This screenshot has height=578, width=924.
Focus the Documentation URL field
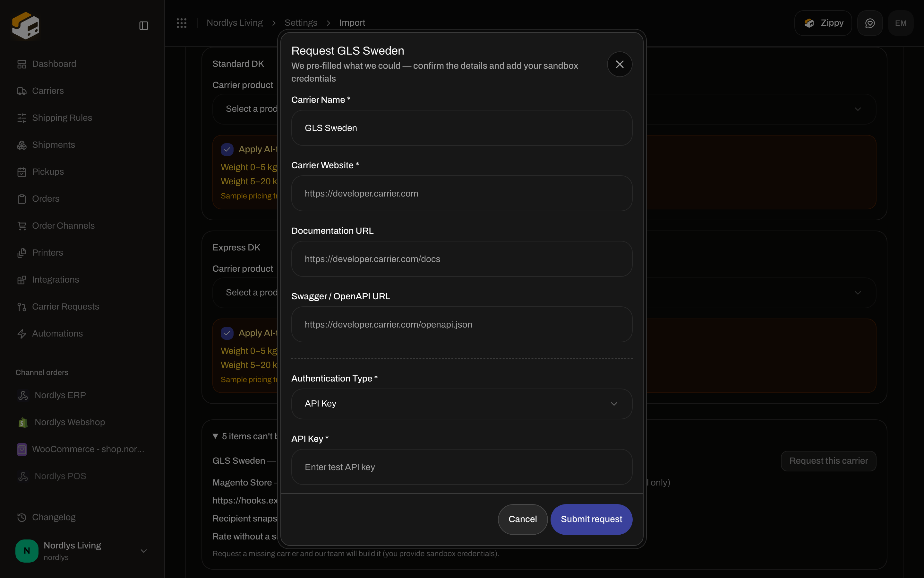point(462,259)
